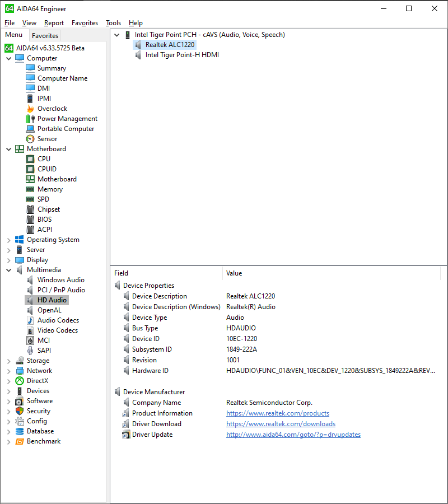Click the Audio Codecs music note icon

click(x=30, y=320)
